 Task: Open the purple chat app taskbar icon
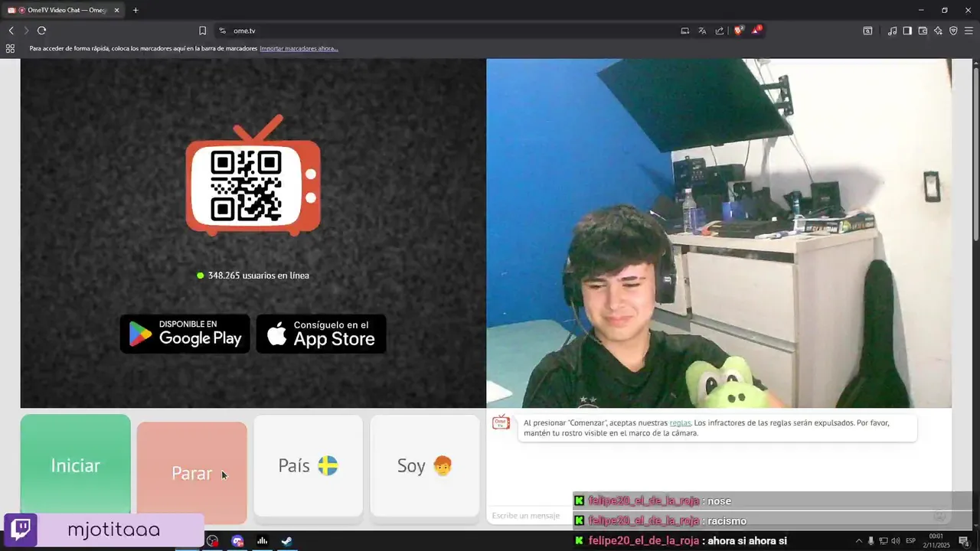pos(237,541)
